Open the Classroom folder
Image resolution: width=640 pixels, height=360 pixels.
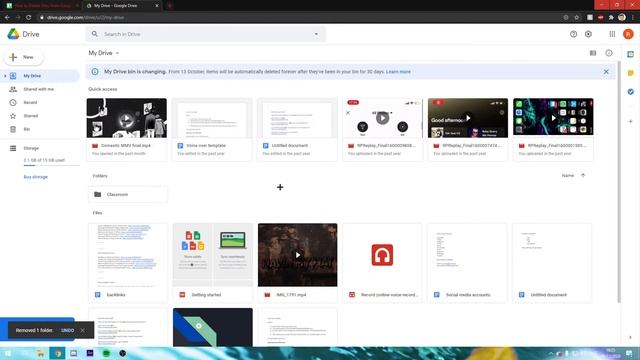(x=128, y=194)
